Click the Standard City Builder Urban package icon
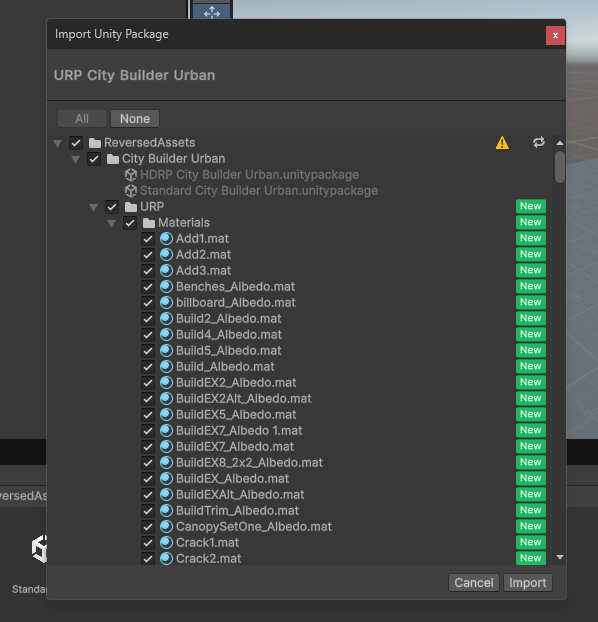598x622 pixels. coord(131,191)
